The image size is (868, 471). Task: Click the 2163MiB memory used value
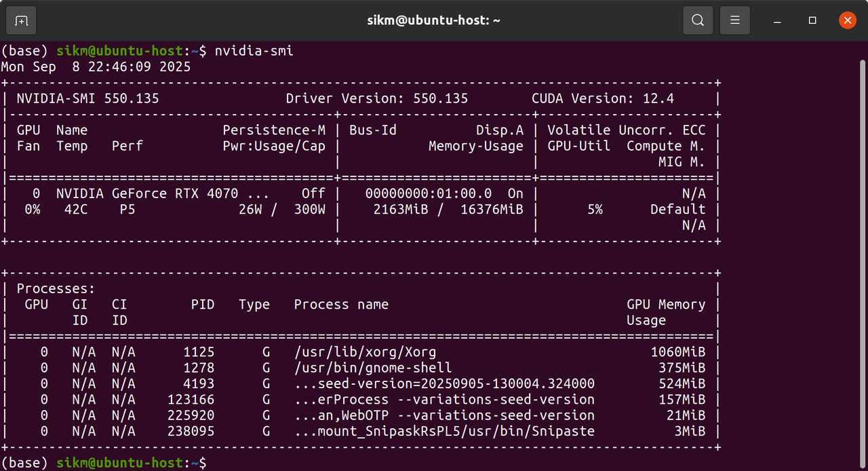coord(401,209)
